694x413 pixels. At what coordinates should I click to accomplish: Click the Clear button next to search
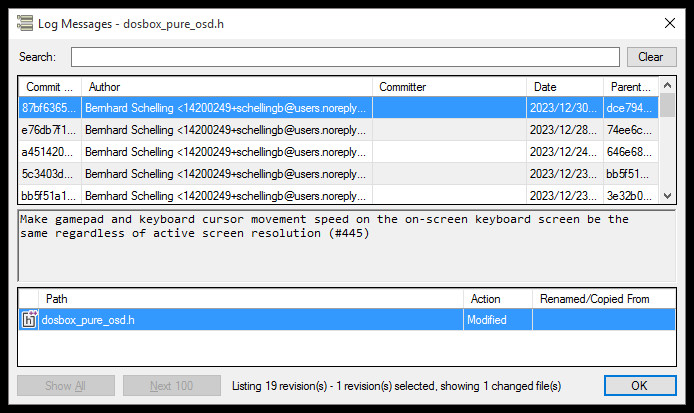652,57
